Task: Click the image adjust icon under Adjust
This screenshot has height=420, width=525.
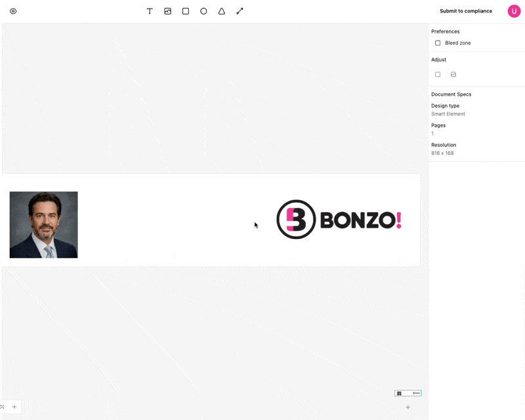Action: [453, 74]
